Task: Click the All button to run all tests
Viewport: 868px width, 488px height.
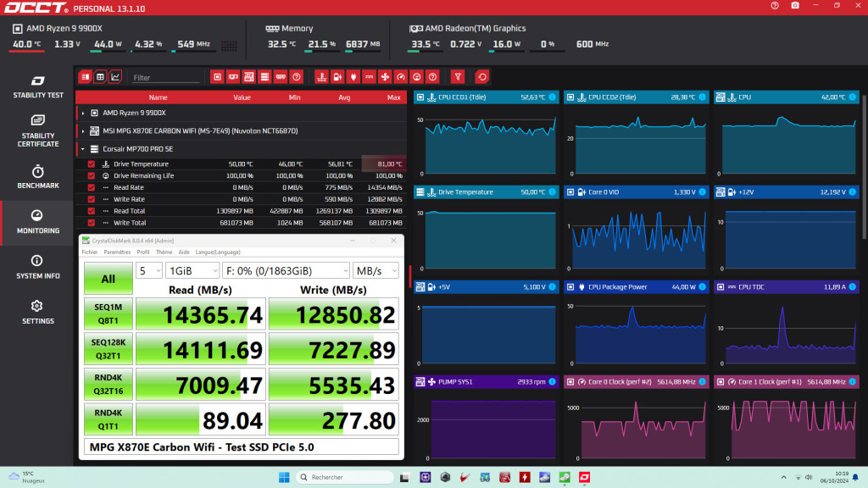Action: (x=108, y=280)
